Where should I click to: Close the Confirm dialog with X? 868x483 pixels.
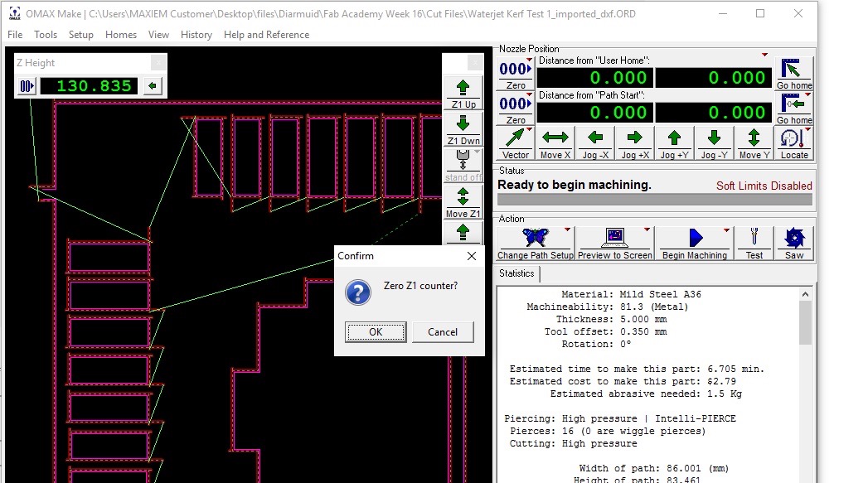tap(471, 256)
